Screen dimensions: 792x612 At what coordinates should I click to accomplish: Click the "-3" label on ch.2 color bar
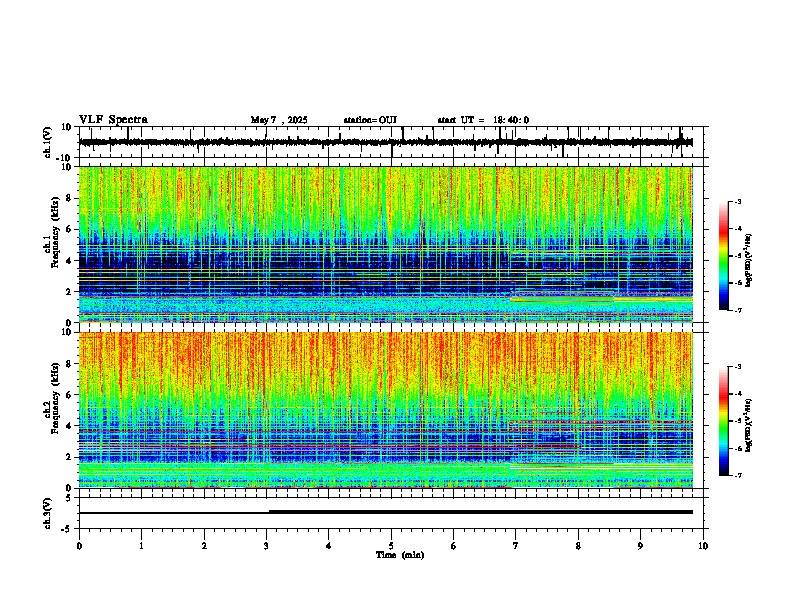click(737, 367)
